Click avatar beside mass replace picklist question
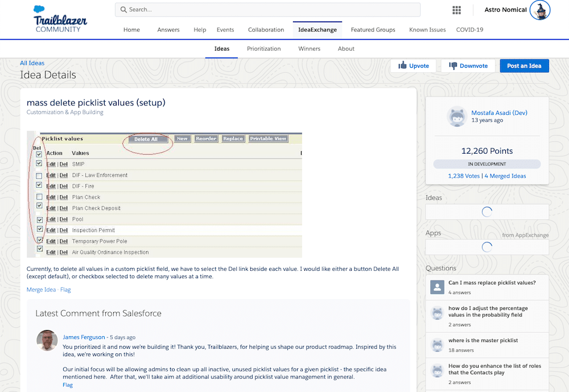Screen dimensions: 569x392 point(437,287)
